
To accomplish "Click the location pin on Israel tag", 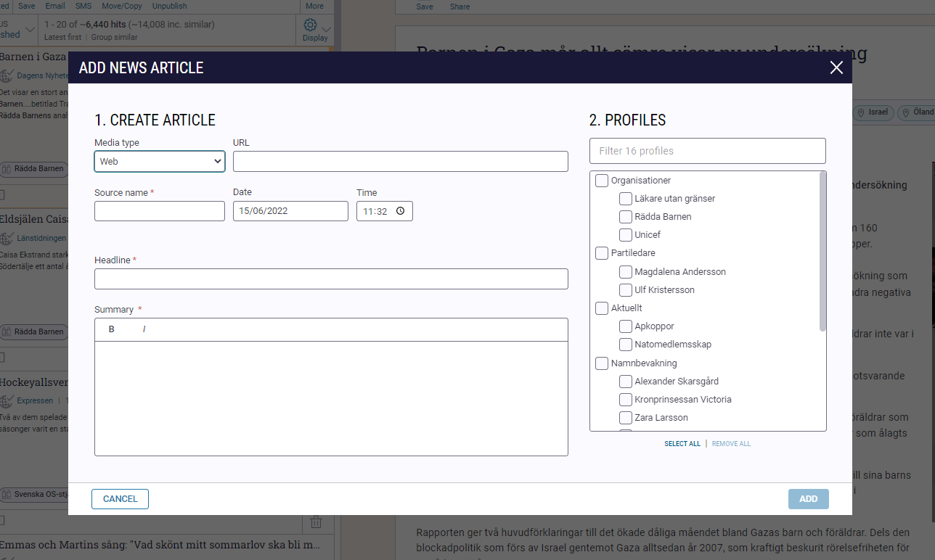I will [x=861, y=113].
